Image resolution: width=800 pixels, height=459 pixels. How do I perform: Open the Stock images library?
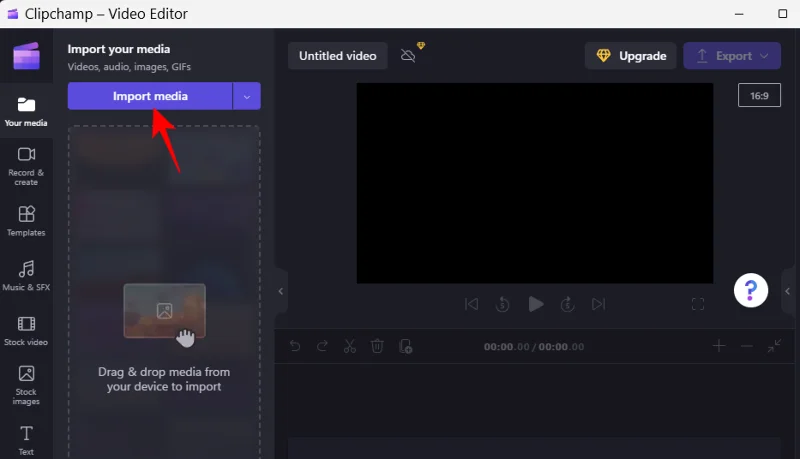[26, 385]
